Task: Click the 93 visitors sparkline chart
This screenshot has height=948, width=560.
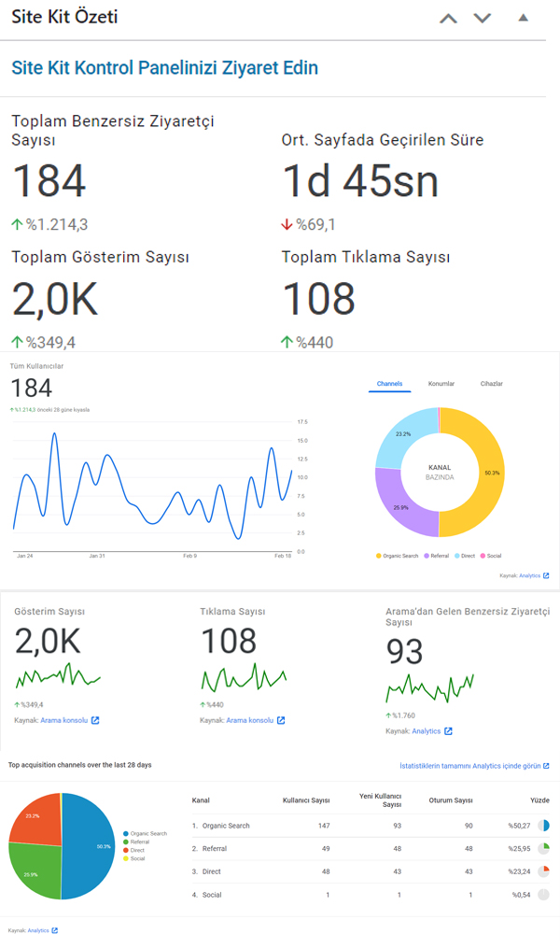Action: point(429,688)
